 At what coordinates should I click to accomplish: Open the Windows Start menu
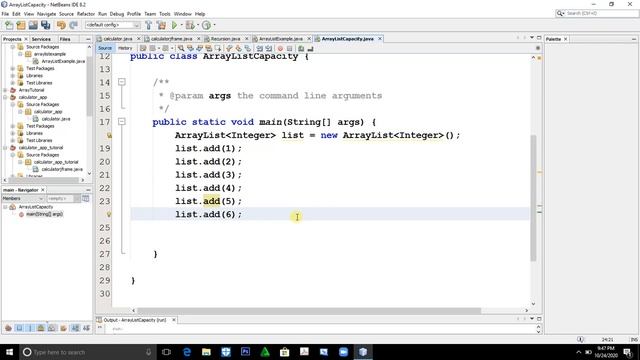9,352
